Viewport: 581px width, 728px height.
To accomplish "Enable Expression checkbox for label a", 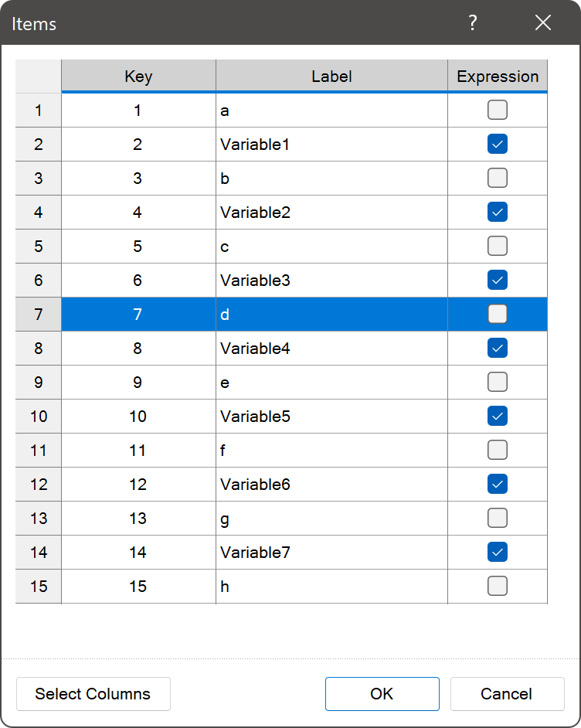I will [497, 110].
